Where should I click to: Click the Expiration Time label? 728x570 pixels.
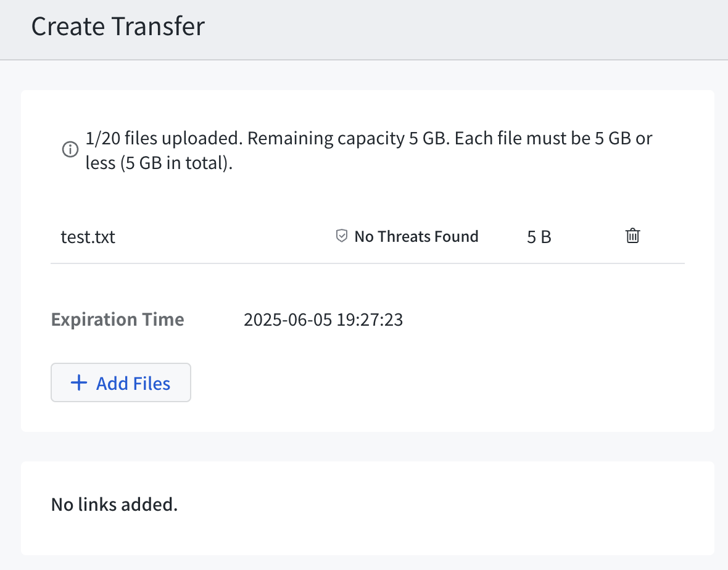coord(117,320)
